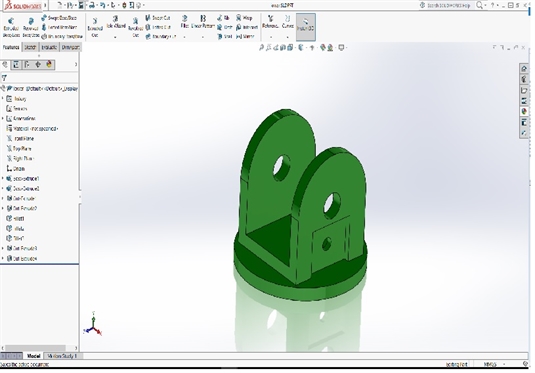Click the Print icon in quick access toolbar
535x373 pixels.
click(x=92, y=5)
